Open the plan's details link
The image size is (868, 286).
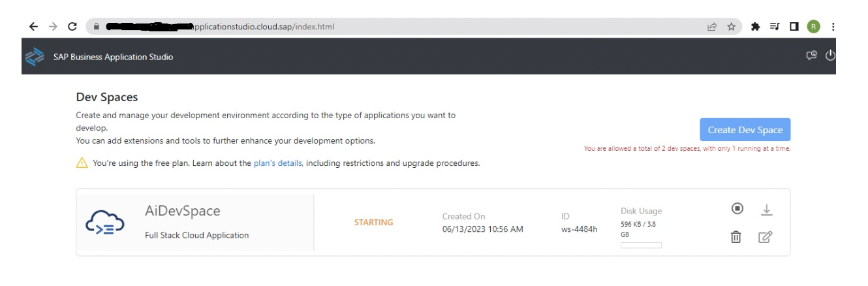pos(277,163)
